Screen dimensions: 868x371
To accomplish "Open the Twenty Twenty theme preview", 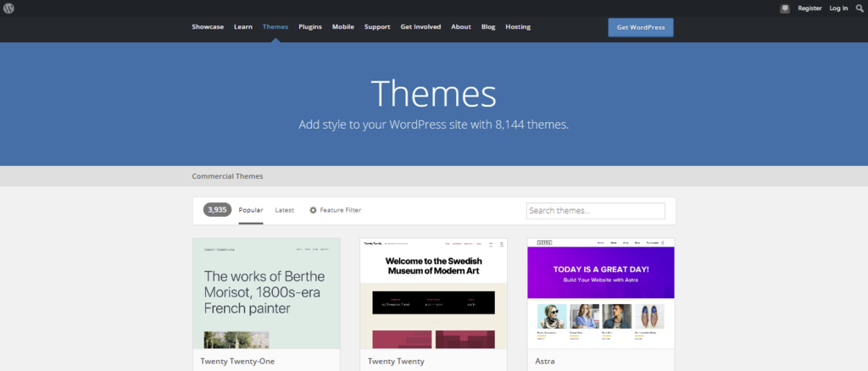I will coord(433,293).
